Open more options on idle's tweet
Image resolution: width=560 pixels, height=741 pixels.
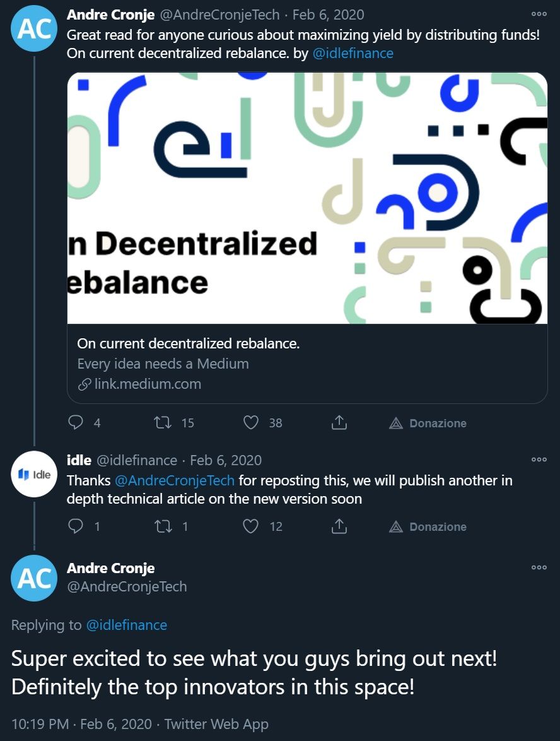(539, 459)
